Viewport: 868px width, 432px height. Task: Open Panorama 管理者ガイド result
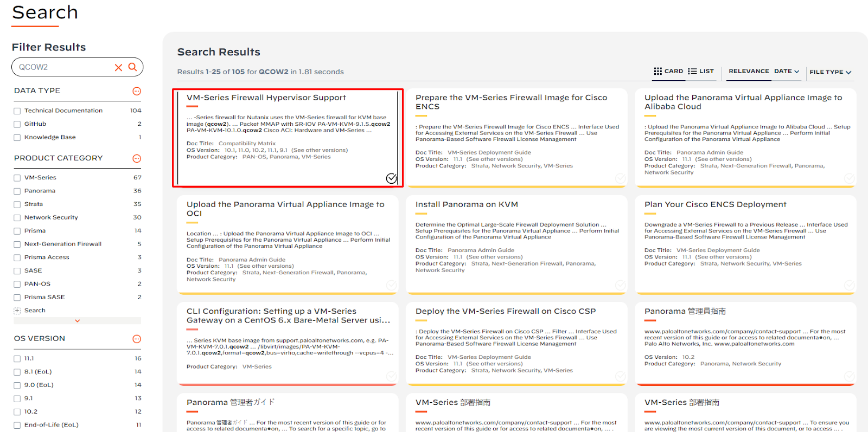[231, 402]
